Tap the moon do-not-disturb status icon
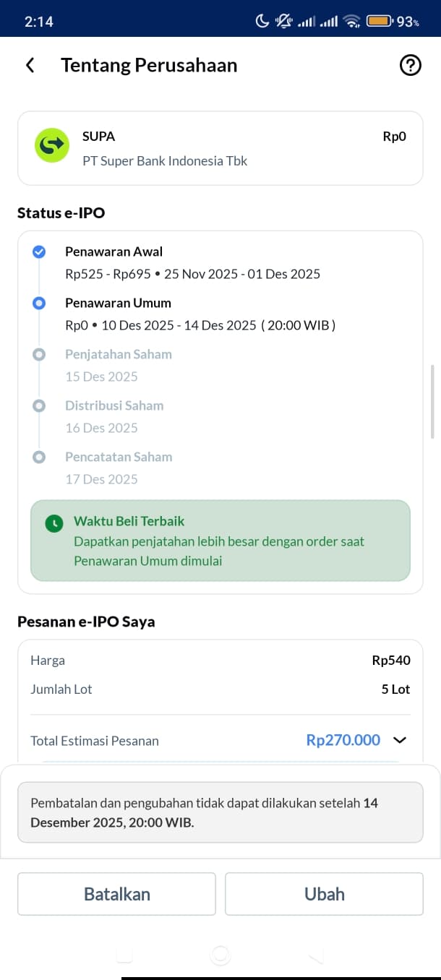This screenshot has width=441, height=980. 262,21
